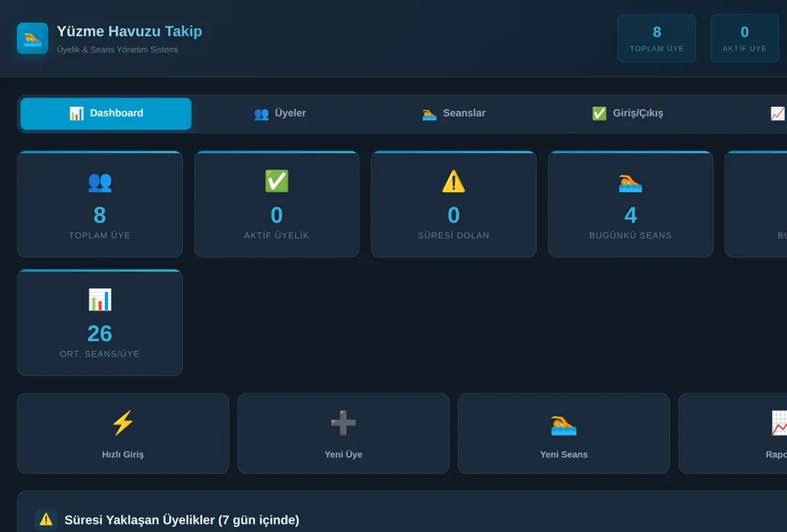Viewport: 787px width, 532px height.
Task: Go to the Giriş/Çıkış tab
Action: 628,113
